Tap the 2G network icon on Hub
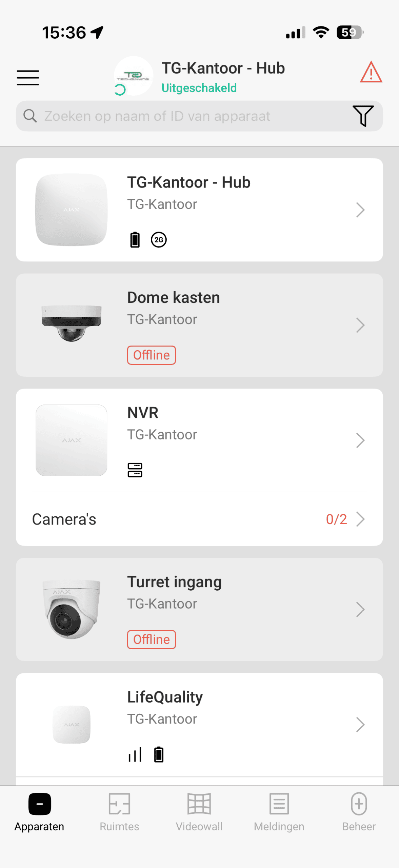 (159, 240)
